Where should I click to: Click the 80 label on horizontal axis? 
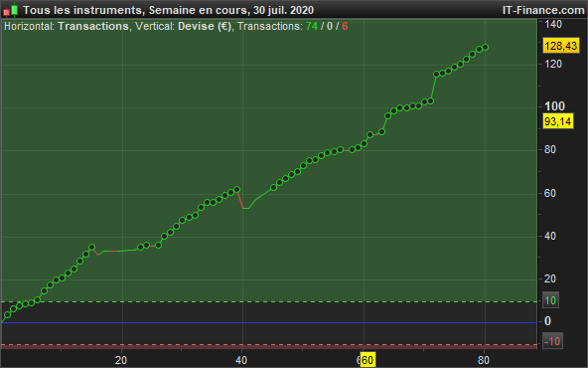click(484, 360)
